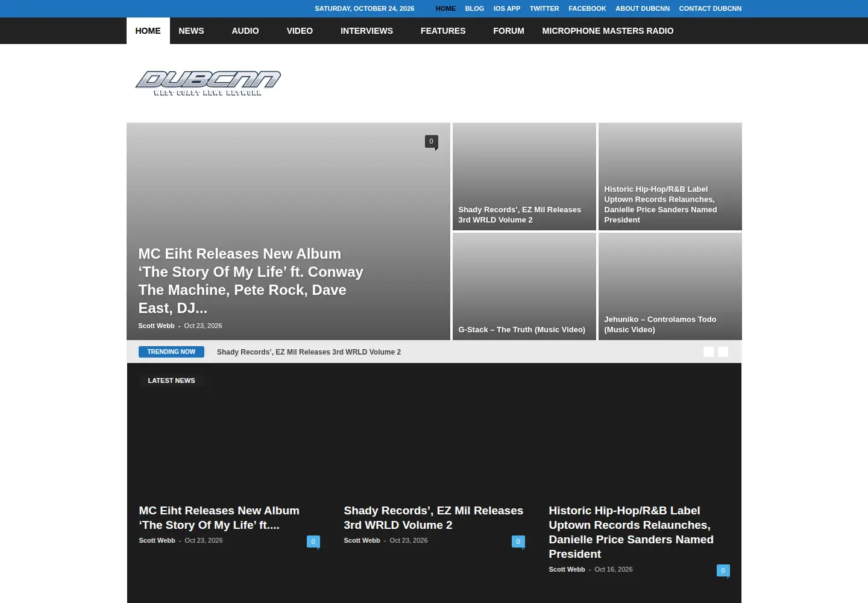This screenshot has height=603, width=868.
Task: Open the DUBCNN West Coast News Network logo
Action: pos(208,83)
